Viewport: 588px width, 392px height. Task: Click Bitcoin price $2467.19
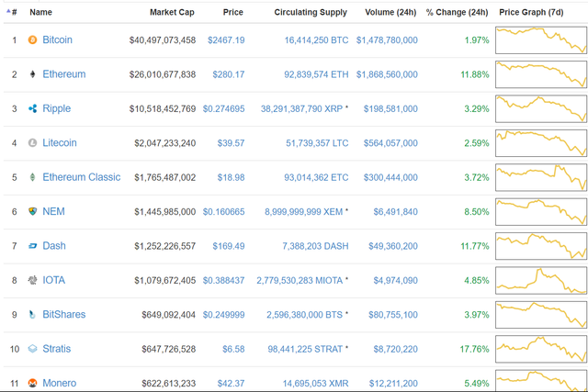tap(226, 40)
